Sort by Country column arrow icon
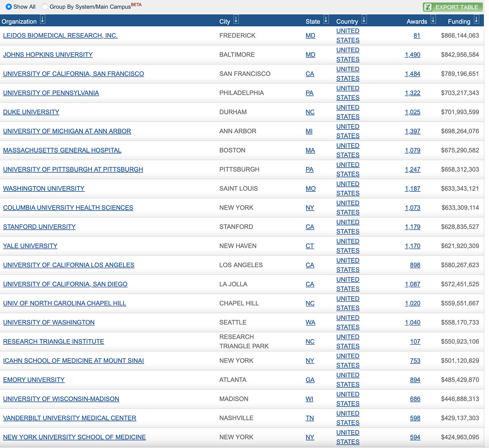 pyautogui.click(x=364, y=20)
